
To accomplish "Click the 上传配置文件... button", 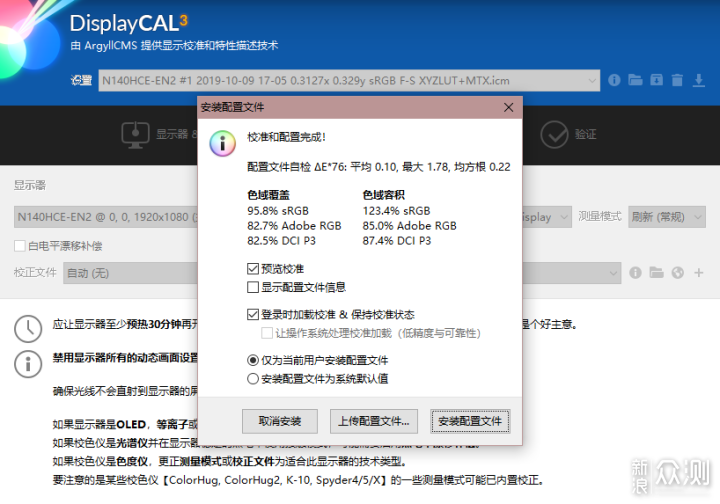I will [374, 421].
